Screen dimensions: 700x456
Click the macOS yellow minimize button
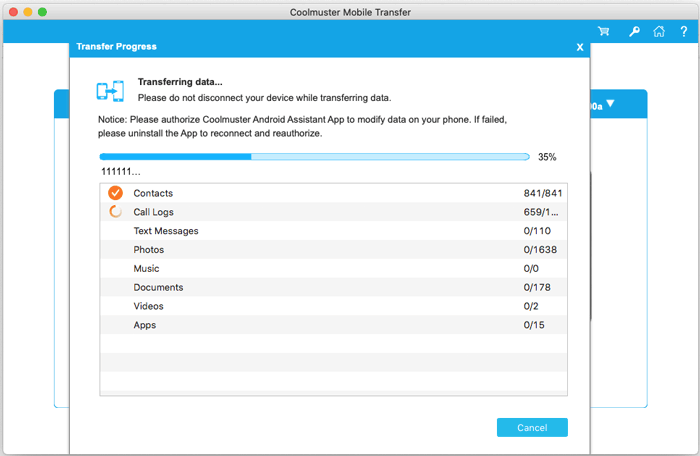pos(28,12)
